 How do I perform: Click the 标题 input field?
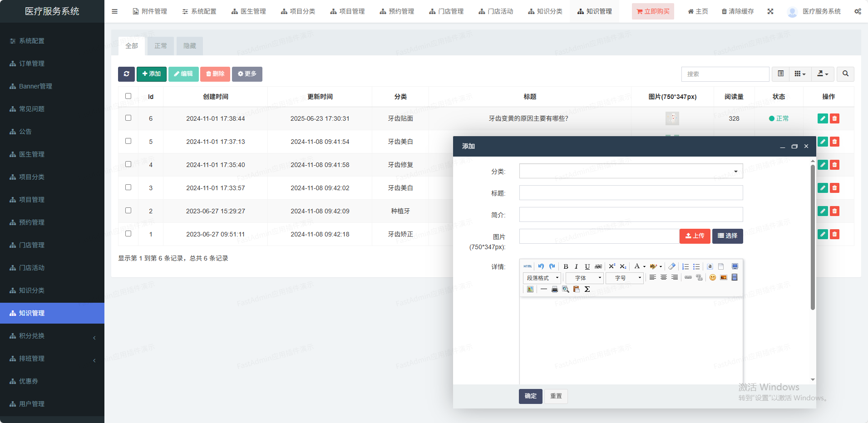pyautogui.click(x=631, y=193)
